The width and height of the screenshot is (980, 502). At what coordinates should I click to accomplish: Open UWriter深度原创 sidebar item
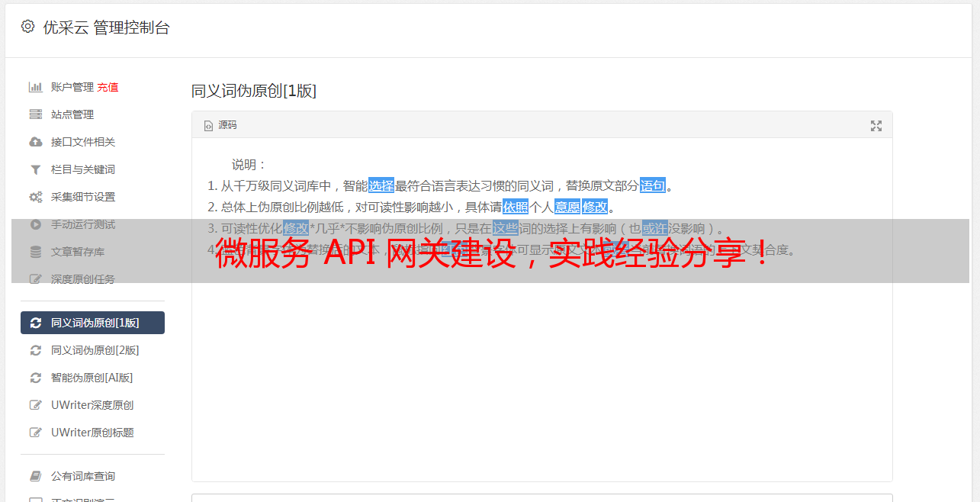[92, 405]
